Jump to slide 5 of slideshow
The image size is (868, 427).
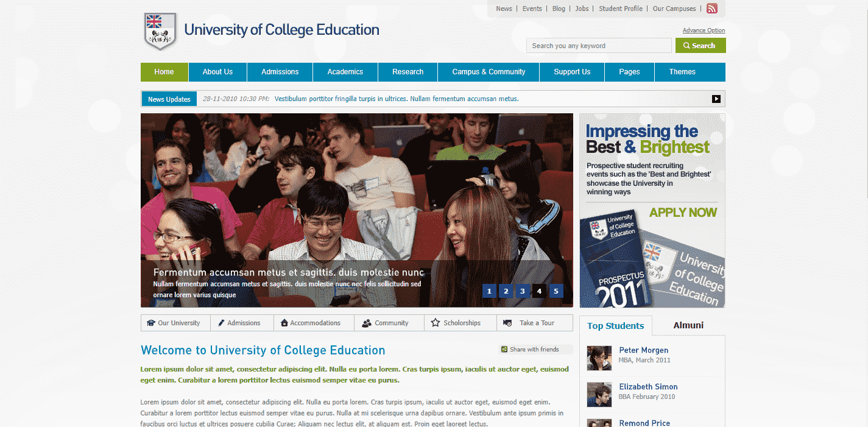(555, 291)
